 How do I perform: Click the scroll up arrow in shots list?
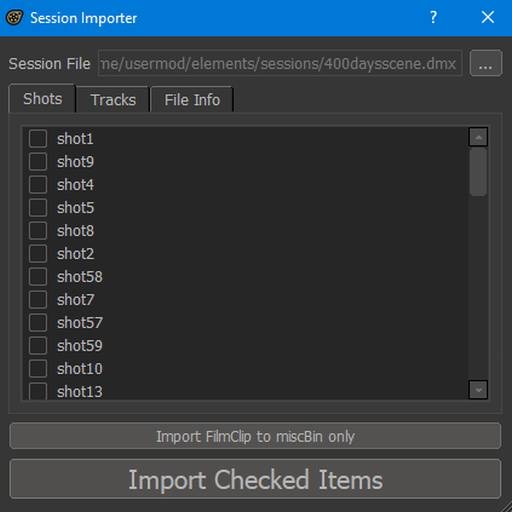[478, 137]
